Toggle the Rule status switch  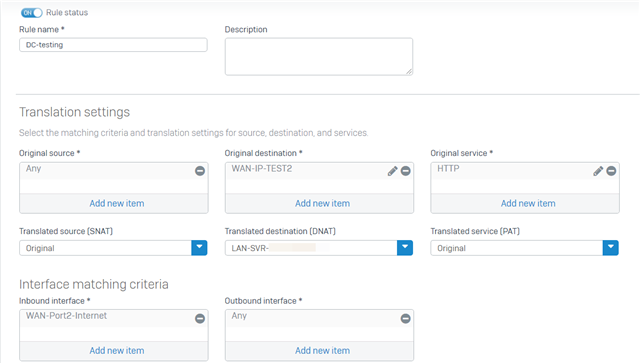tap(31, 13)
